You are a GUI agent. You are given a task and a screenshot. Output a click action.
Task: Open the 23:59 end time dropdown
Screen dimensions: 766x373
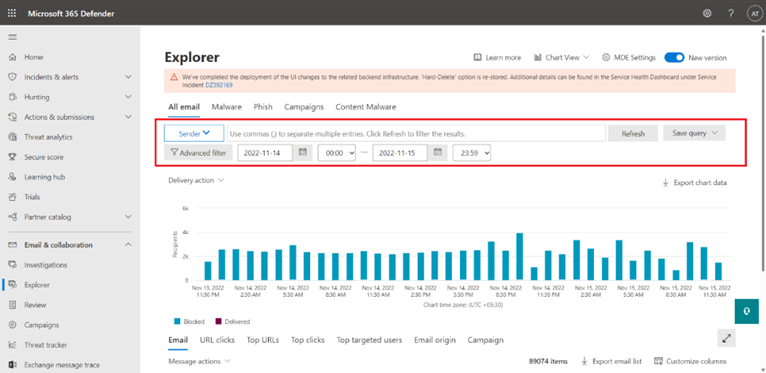pos(472,153)
